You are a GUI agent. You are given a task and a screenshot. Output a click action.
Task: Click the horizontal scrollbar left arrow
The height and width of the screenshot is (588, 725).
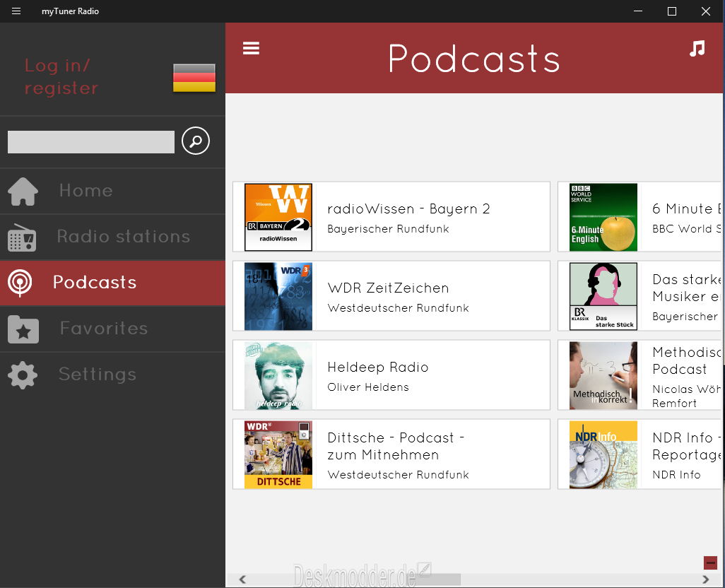[x=242, y=579]
